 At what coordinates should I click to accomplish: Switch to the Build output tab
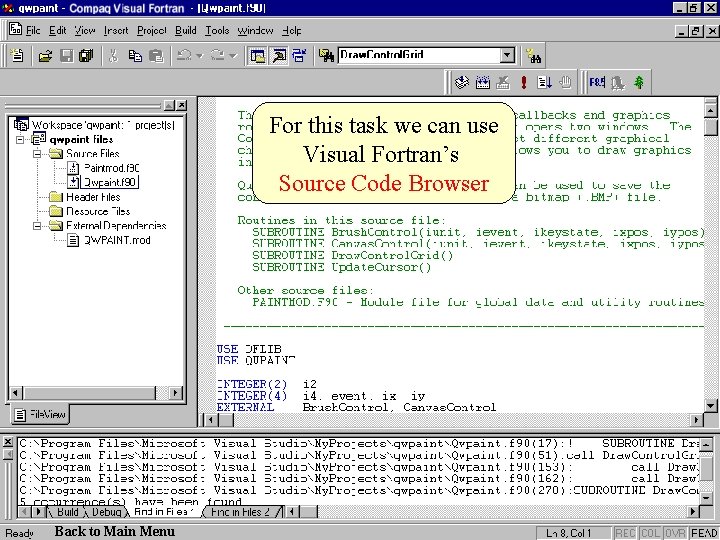point(67,512)
